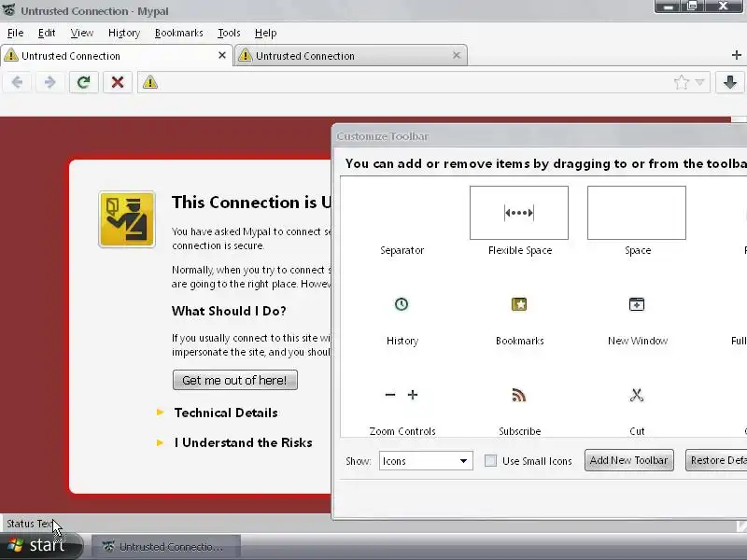Viewport: 747px width, 560px height.
Task: Enable Use Small Icons checkbox
Action: coord(490,460)
